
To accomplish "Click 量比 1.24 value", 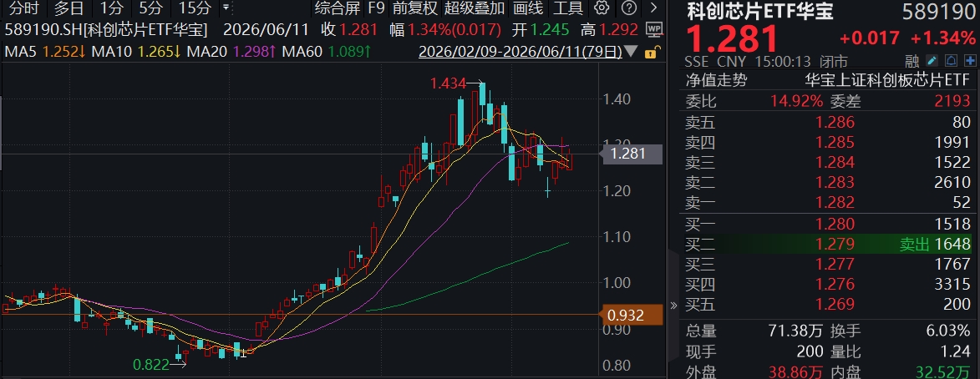I will pos(956,351).
